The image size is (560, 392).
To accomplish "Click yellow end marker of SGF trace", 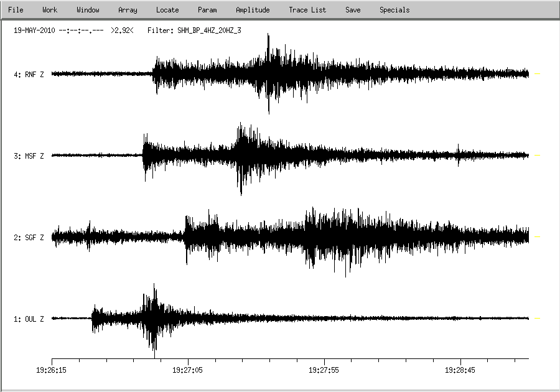I will coord(537,236).
